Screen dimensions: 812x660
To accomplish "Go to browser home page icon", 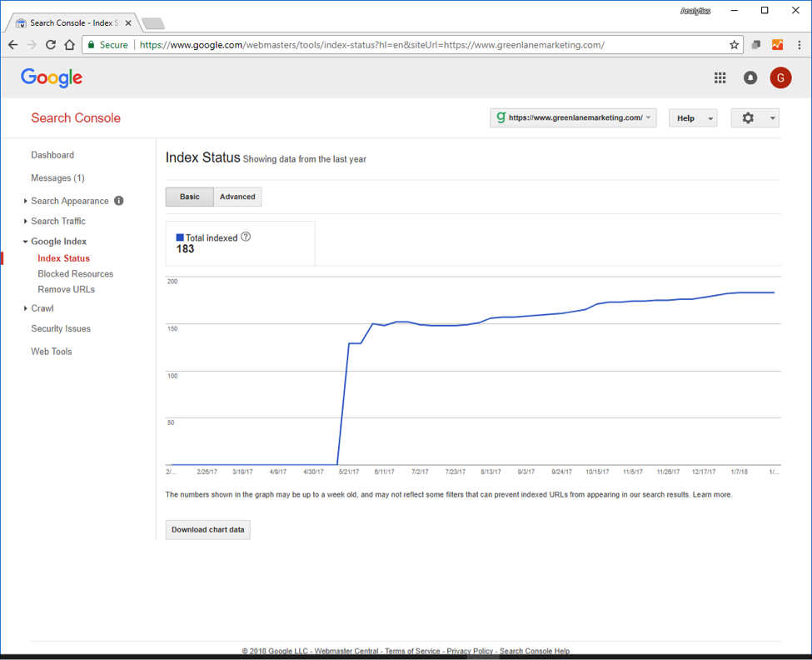I will [69, 45].
